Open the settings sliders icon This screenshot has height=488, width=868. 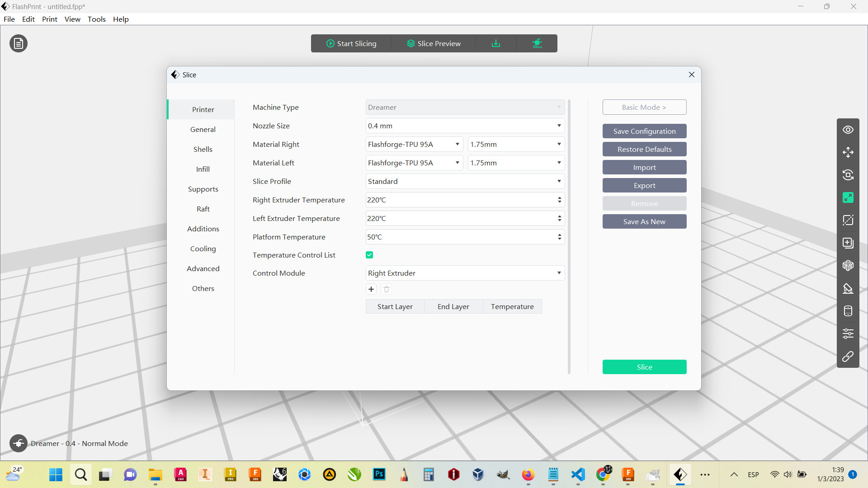coord(848,333)
